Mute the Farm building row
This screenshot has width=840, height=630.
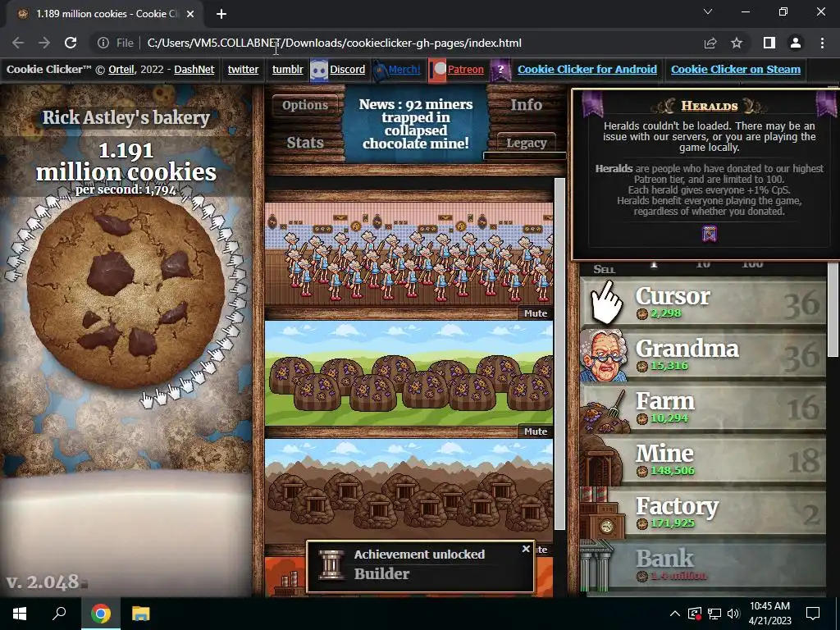(x=536, y=431)
